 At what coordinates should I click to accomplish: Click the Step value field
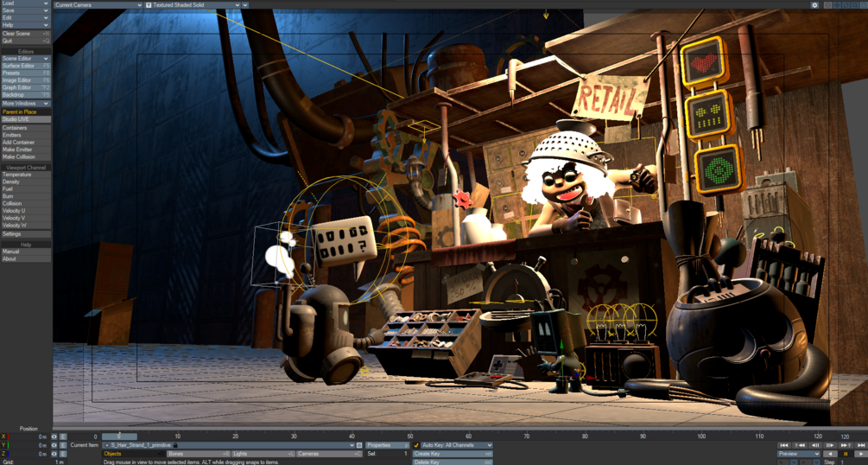[x=853, y=462]
